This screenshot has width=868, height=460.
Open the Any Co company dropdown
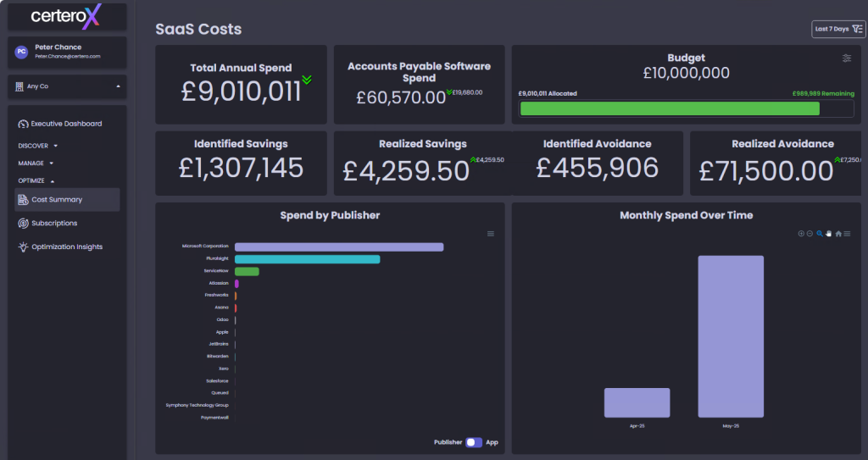coord(67,86)
